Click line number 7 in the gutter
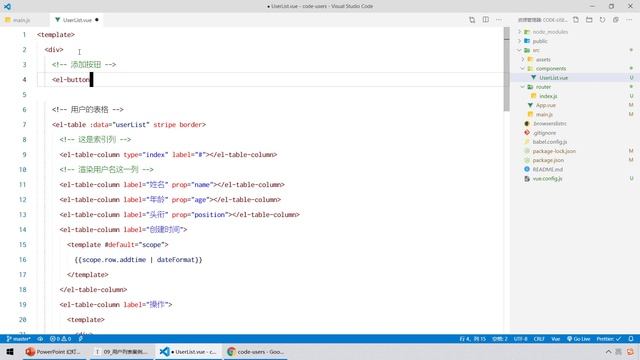Screen dimensions: 640x360 pyautogui.click(x=24, y=124)
